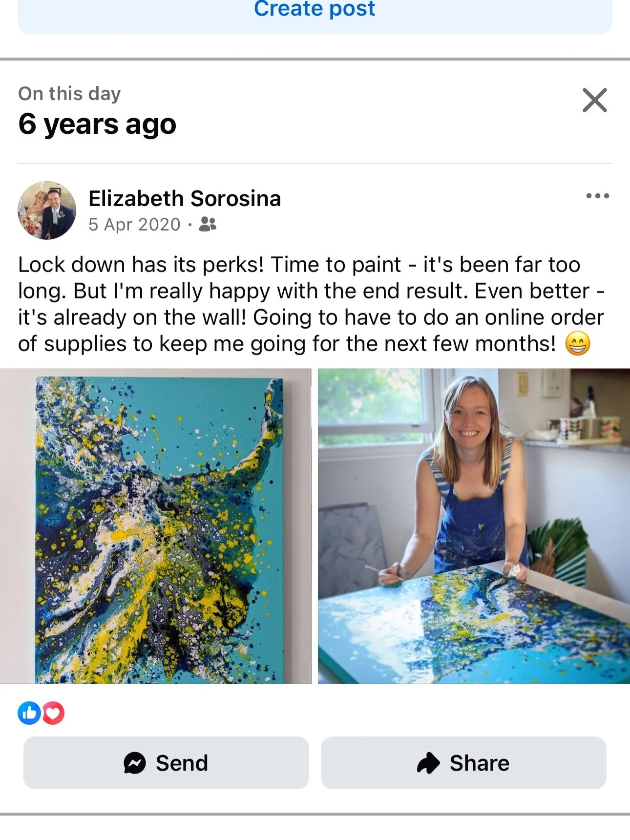This screenshot has height=840, width=630.
Task: Click the Messenger icon in Send button
Action: 135,763
